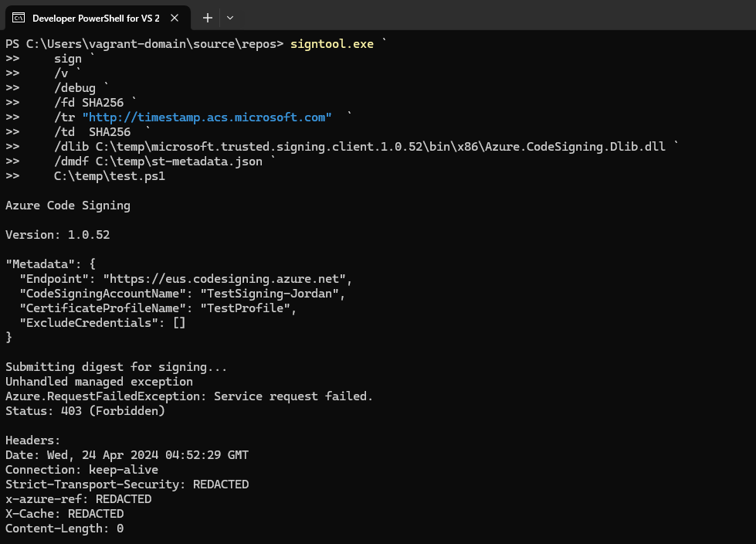This screenshot has width=756, height=544.
Task: Click the TestSigning-Jordan account name
Action: point(270,293)
